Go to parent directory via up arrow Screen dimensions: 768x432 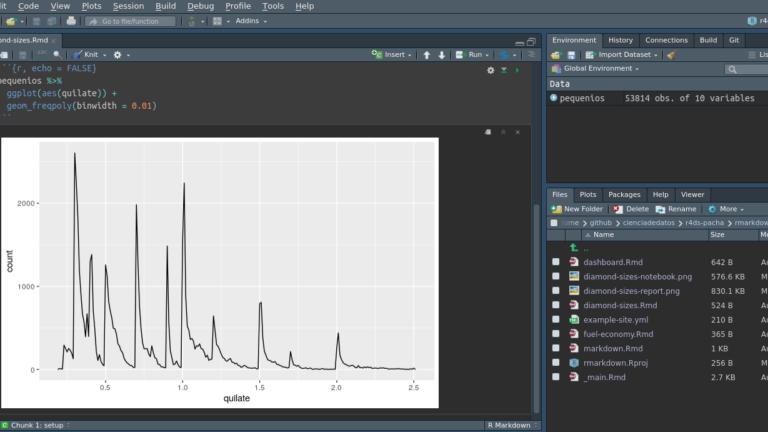pyautogui.click(x=574, y=248)
